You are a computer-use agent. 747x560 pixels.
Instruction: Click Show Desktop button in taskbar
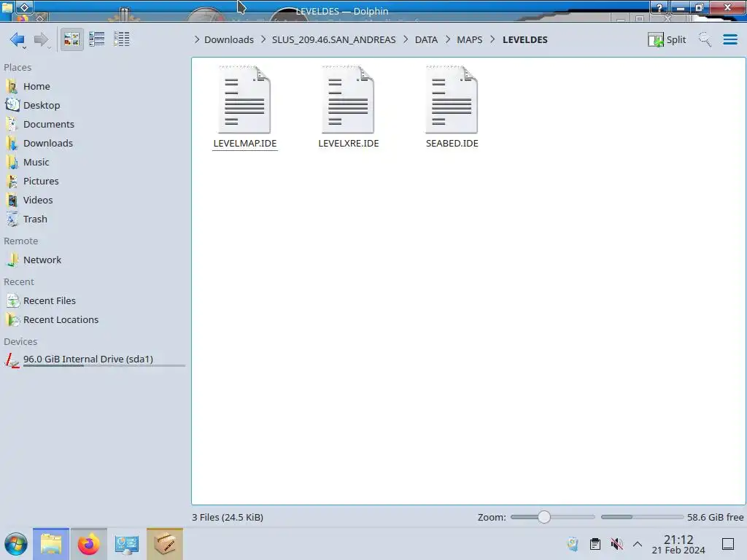click(x=727, y=544)
